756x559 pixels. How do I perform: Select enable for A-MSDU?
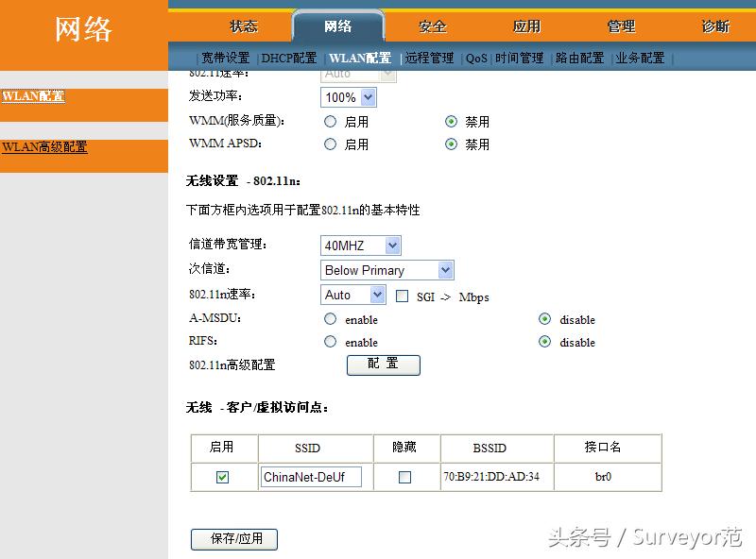[x=330, y=319]
